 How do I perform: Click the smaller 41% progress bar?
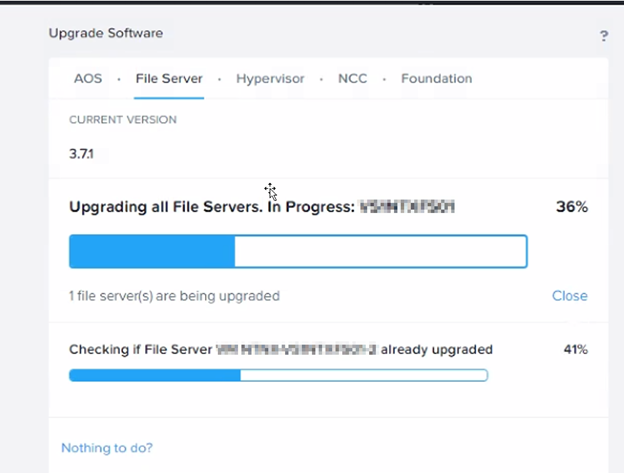pos(279,375)
